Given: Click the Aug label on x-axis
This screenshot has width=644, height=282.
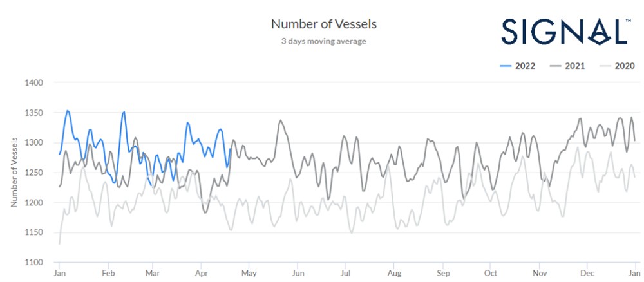Looking at the screenshot, I should (x=394, y=274).
